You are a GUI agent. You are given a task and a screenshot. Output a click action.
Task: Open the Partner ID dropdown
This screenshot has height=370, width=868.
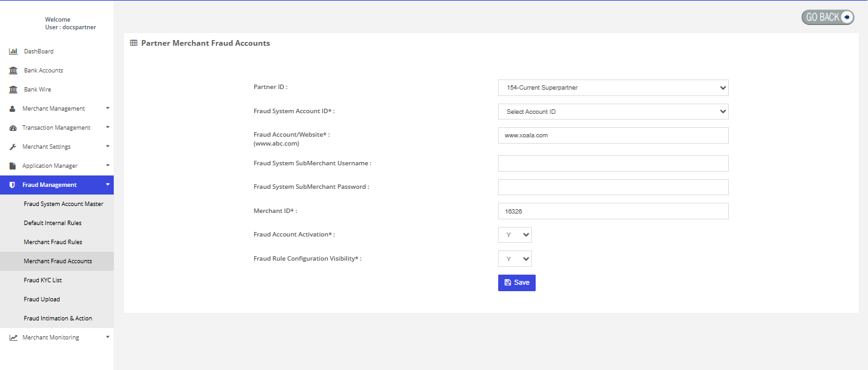(613, 88)
